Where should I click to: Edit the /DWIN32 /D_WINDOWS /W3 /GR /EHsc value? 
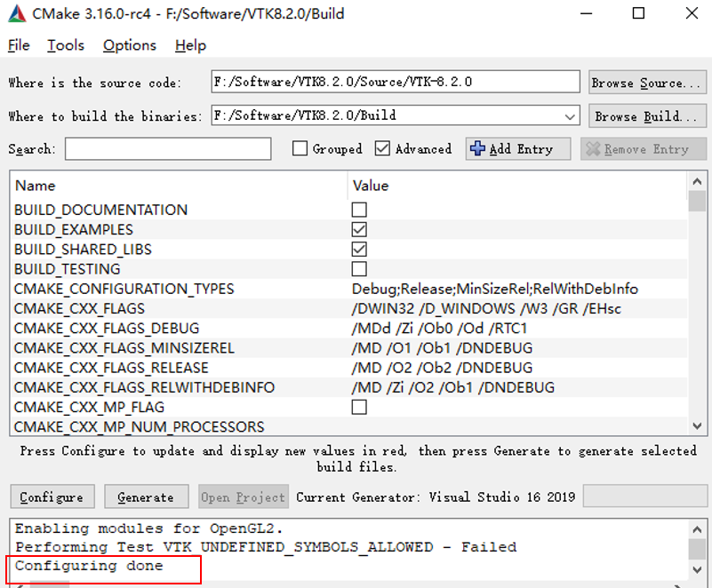click(x=486, y=308)
